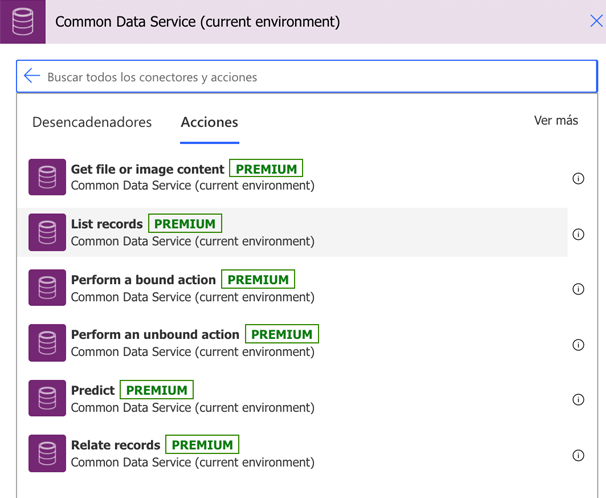Click the connector subtitle under 'Perform a bound action'
Screen dimensions: 606x498
point(192,297)
